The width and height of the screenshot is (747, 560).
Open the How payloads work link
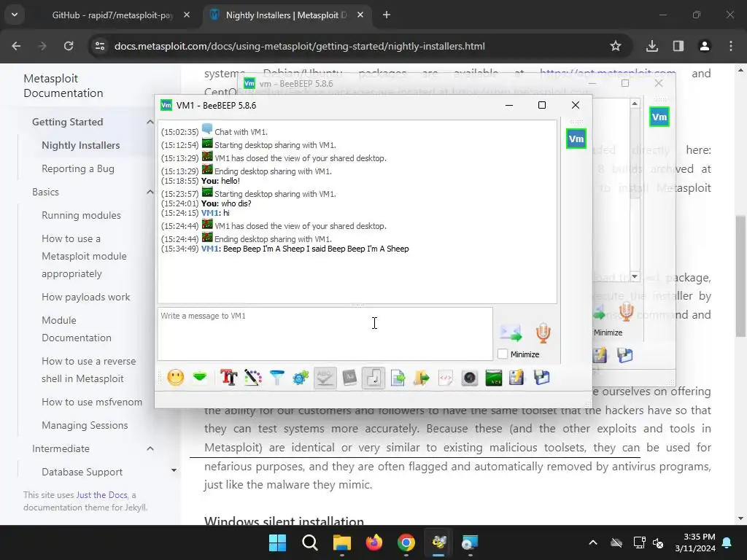pos(86,297)
